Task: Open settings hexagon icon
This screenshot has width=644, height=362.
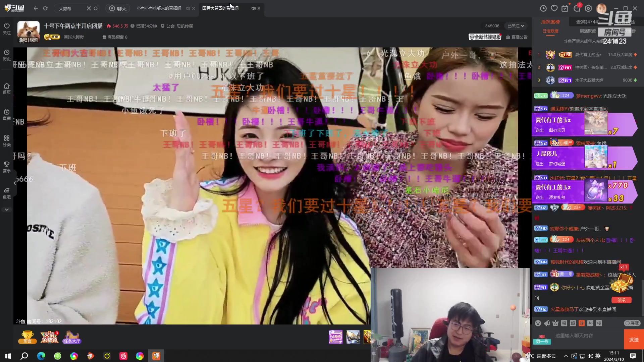Action: (x=588, y=8)
